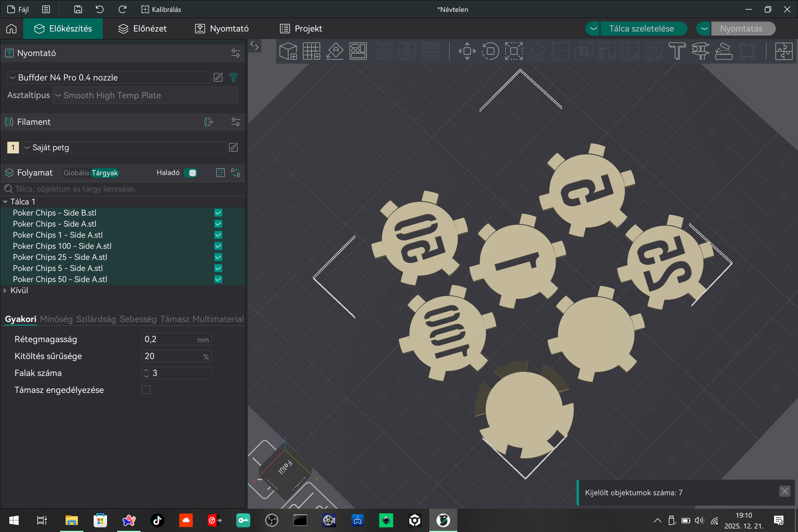This screenshot has width=798, height=532.
Task: Open the Assembly view puzzle icon
Action: pyautogui.click(x=784, y=51)
